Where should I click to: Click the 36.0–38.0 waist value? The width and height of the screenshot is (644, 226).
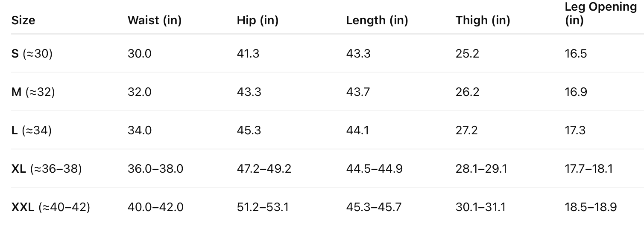tap(155, 168)
